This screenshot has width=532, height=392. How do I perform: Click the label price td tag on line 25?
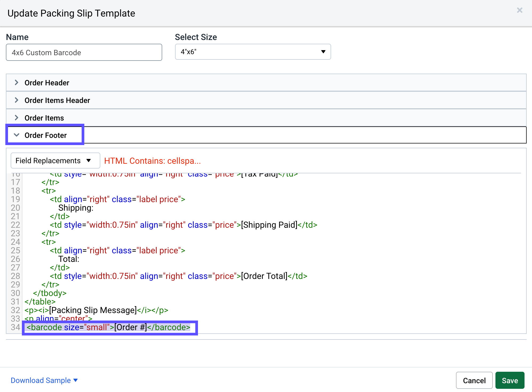coord(117,250)
